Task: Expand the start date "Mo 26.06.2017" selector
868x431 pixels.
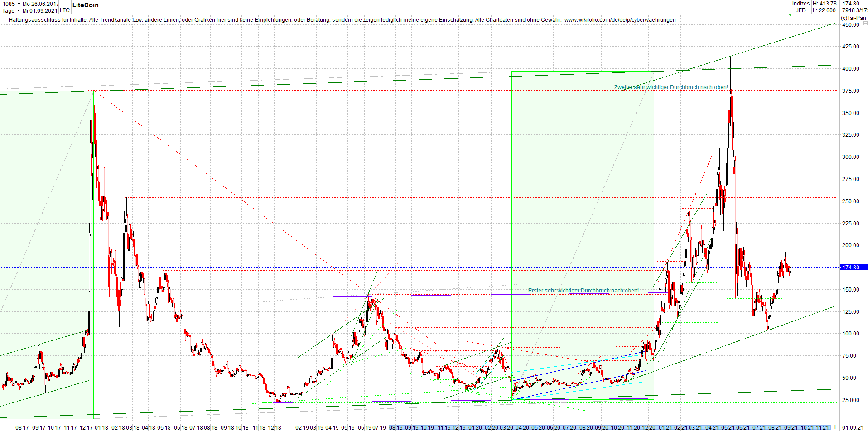Action: tap(41, 4)
